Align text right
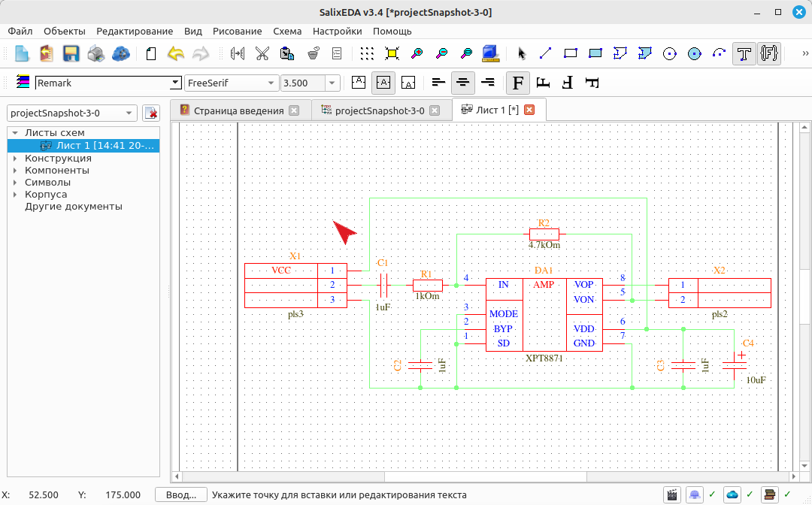The height and width of the screenshot is (505, 812). (488, 83)
